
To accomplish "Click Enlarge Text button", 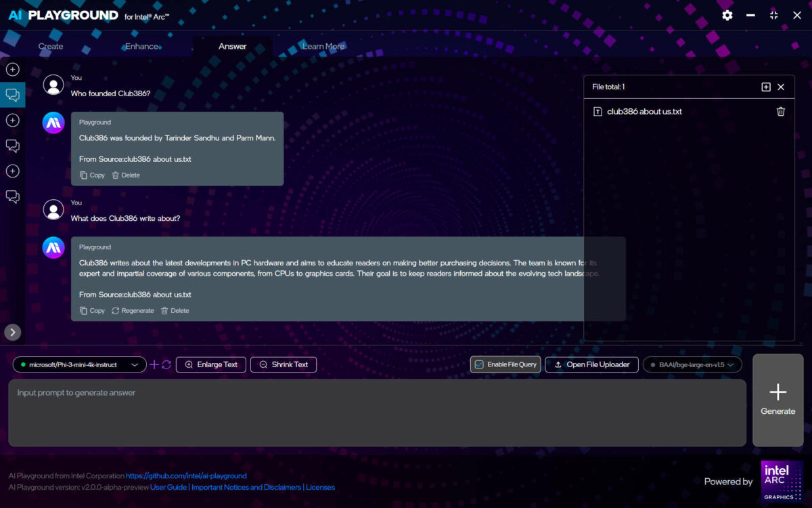I will tap(211, 364).
